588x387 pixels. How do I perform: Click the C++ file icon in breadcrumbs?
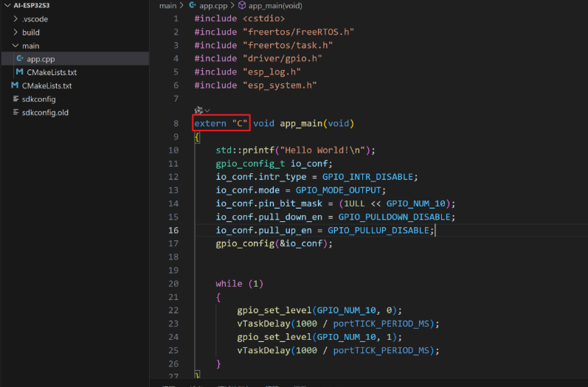pos(193,5)
